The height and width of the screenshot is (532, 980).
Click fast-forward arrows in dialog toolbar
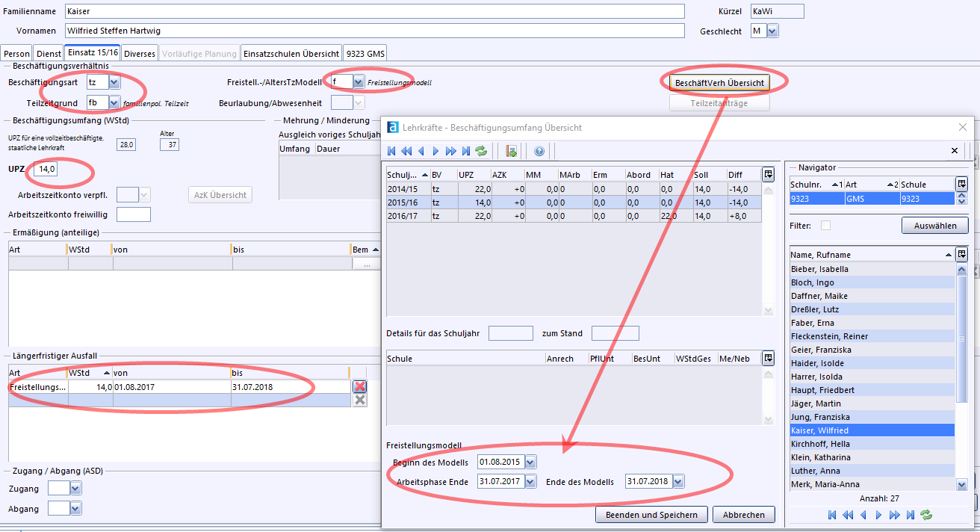point(450,151)
